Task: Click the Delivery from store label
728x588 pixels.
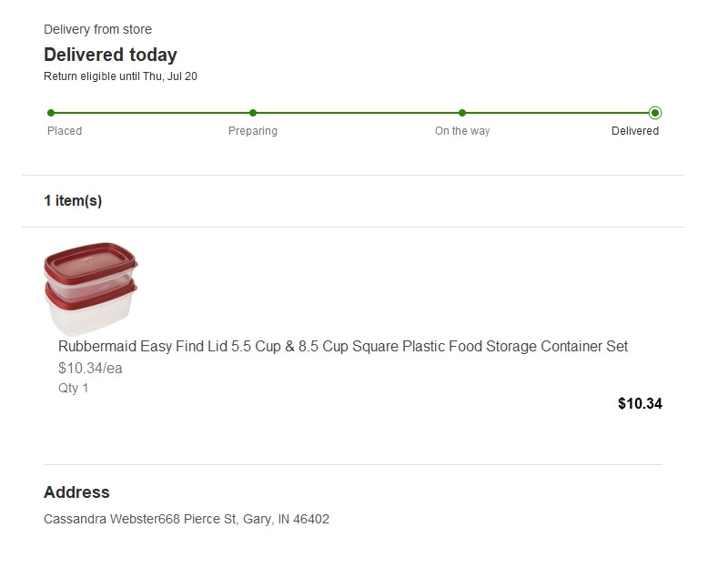Action: tap(97, 30)
